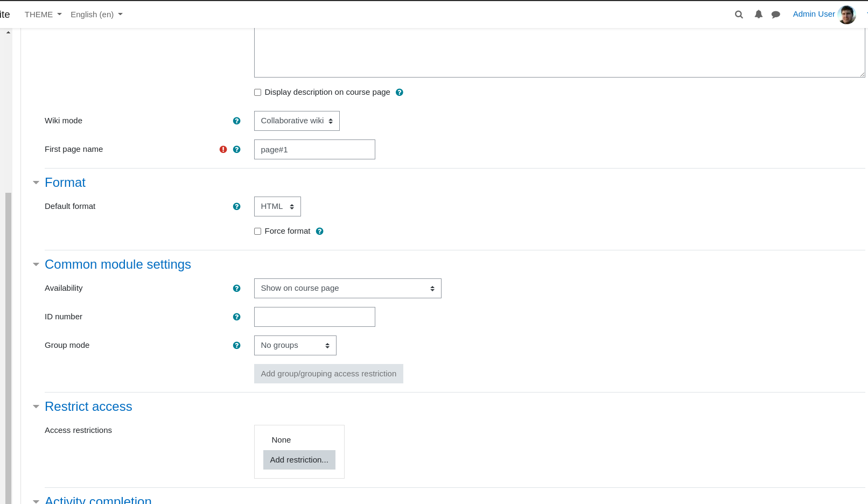868x504 pixels.
Task: Collapse the Format section
Action: click(x=65, y=183)
